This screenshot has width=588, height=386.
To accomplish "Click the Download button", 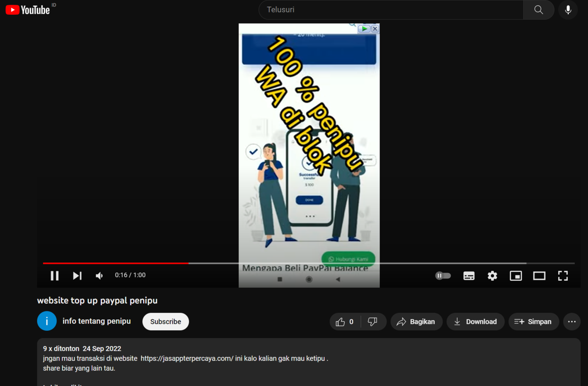I will click(x=475, y=322).
